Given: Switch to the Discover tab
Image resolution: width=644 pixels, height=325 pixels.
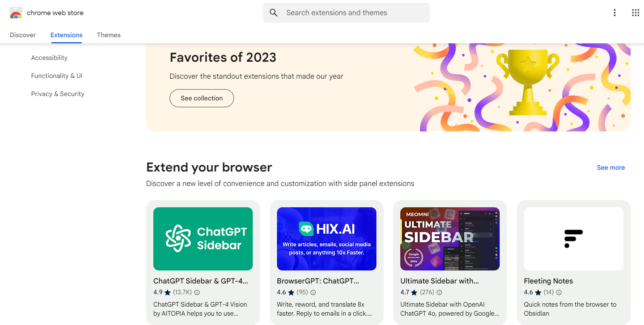Looking at the screenshot, I should click(x=22, y=35).
